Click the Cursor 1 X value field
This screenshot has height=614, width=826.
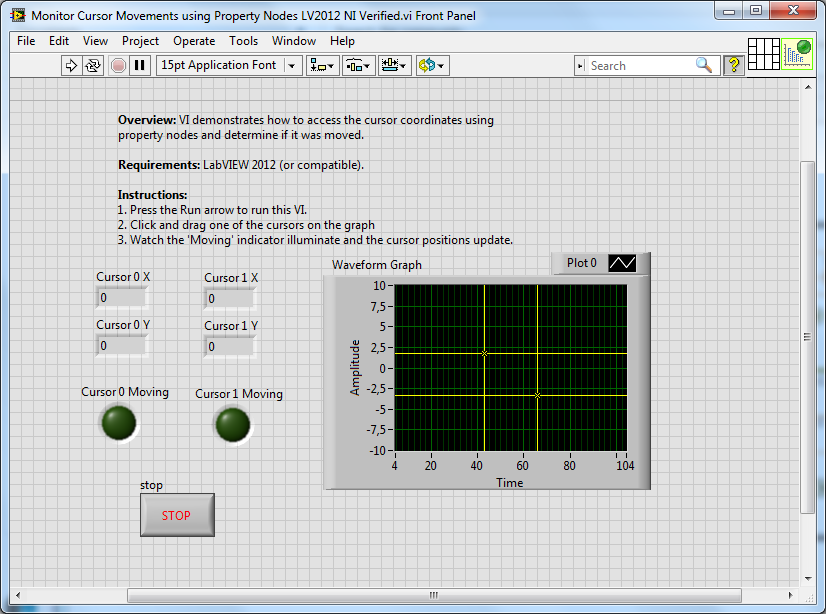coord(230,299)
